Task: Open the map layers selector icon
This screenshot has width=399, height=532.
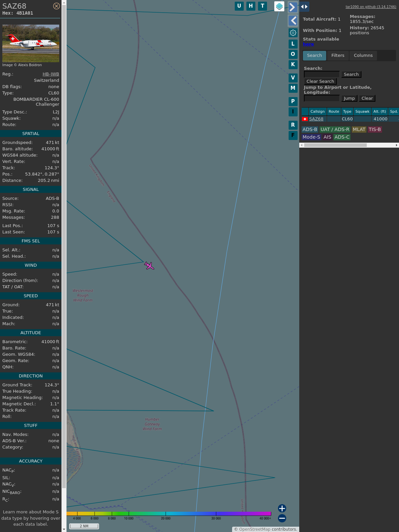Action: click(279, 6)
